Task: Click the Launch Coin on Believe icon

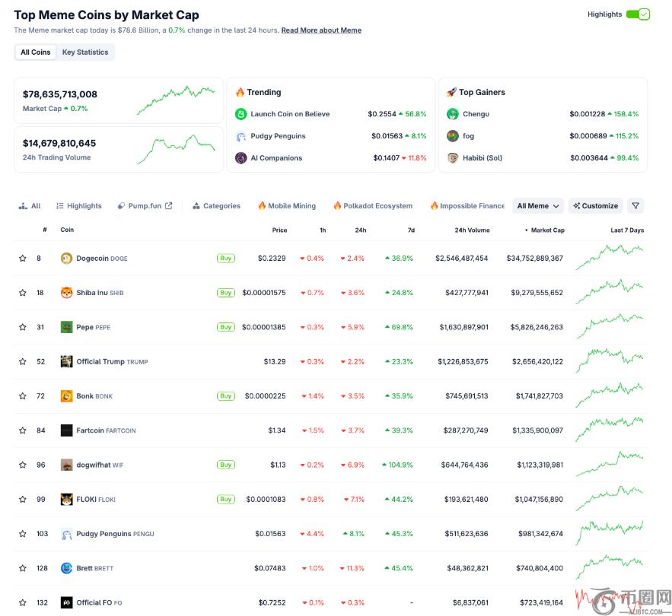Action: point(240,114)
